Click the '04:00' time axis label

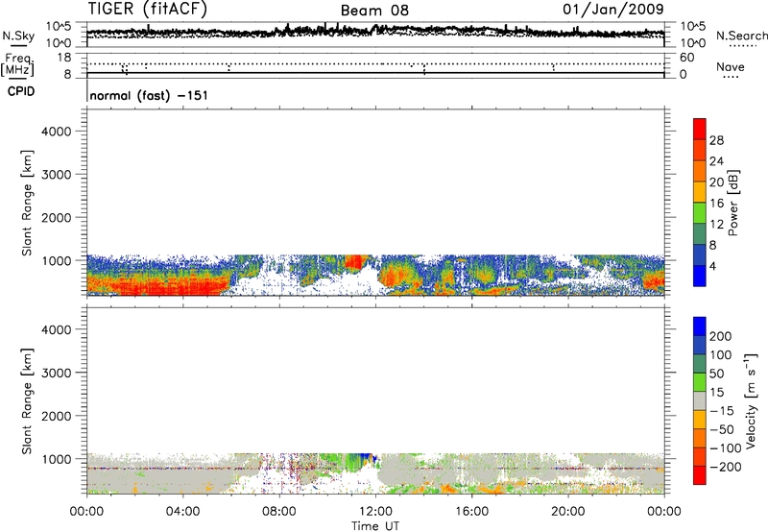(x=182, y=512)
